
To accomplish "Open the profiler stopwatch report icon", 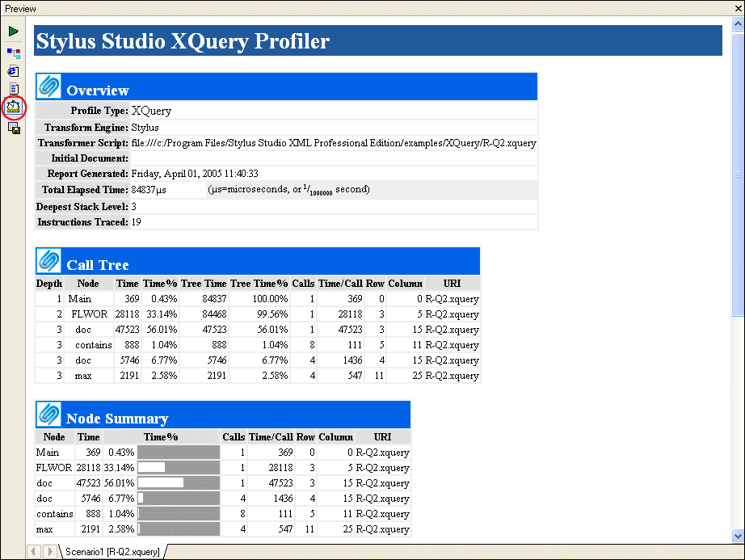I will point(14,107).
